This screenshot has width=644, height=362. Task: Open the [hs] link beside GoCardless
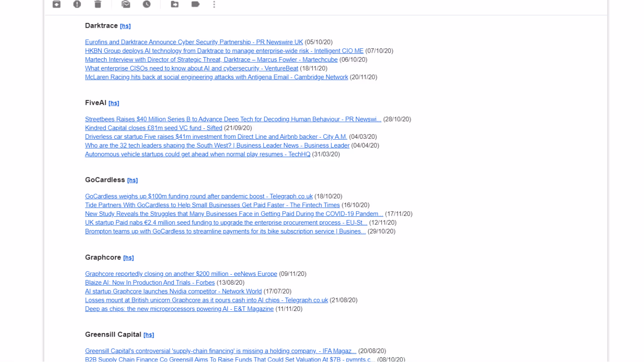pos(132,180)
